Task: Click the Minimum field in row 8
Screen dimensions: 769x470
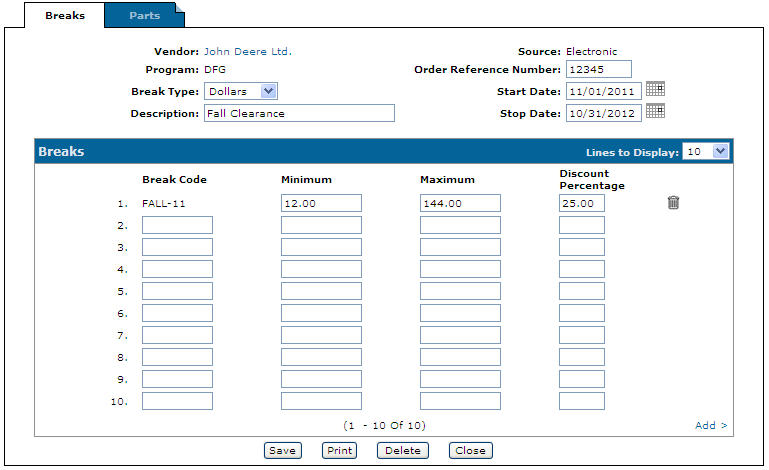Action: click(321, 357)
